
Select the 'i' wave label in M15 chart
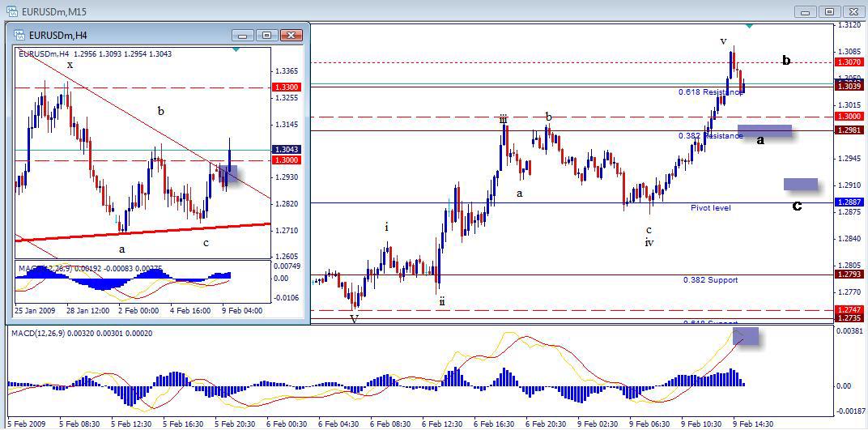point(386,227)
